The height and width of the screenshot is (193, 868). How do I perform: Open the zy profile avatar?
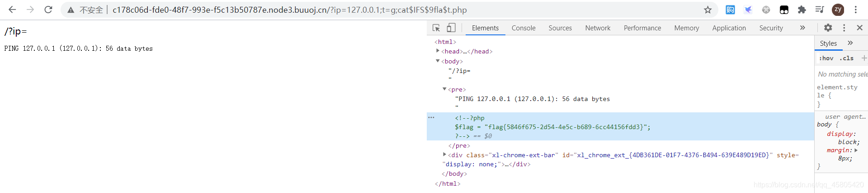click(838, 10)
